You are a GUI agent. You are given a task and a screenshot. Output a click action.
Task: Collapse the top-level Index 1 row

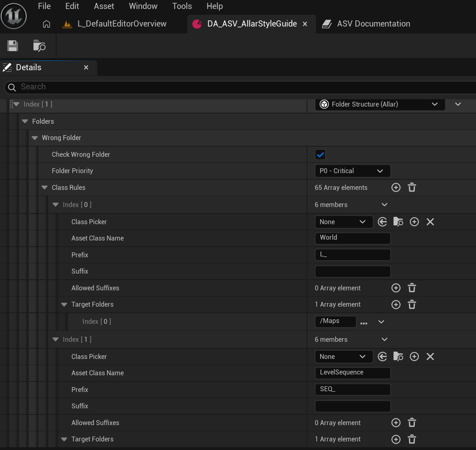(x=17, y=104)
